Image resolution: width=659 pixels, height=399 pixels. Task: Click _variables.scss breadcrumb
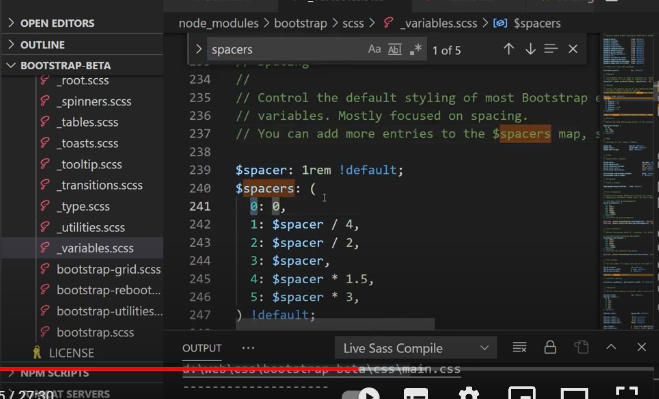pyautogui.click(x=438, y=23)
